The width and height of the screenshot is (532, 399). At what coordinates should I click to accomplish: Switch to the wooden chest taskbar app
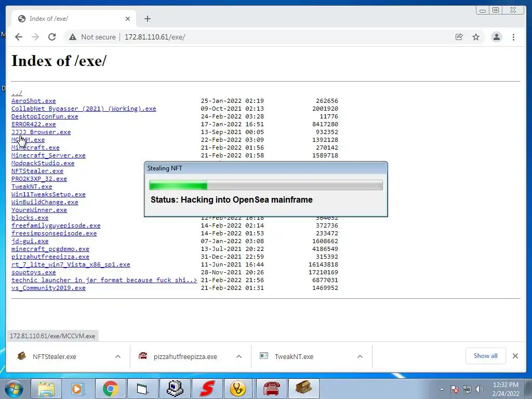(x=303, y=389)
